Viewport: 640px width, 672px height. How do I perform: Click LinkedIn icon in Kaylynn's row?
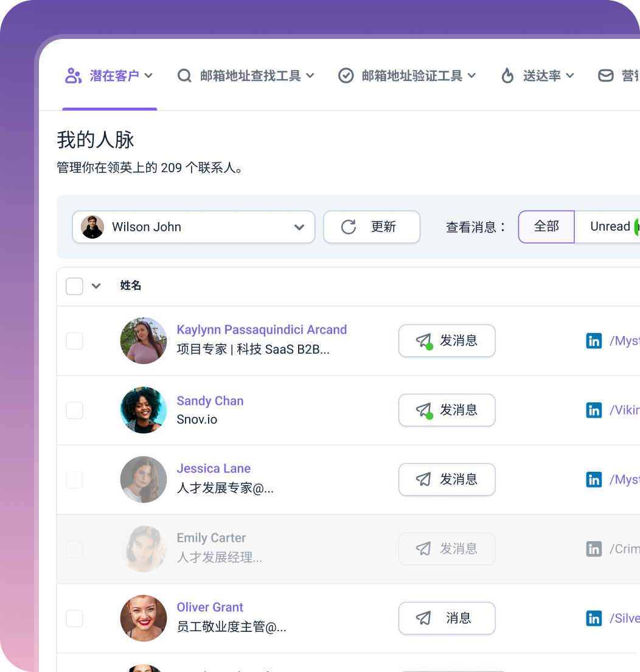(594, 341)
